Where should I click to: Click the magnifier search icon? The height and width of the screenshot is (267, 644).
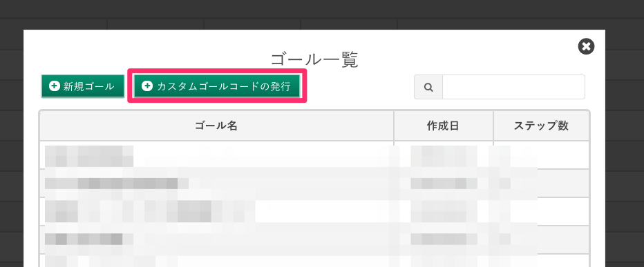(x=428, y=87)
